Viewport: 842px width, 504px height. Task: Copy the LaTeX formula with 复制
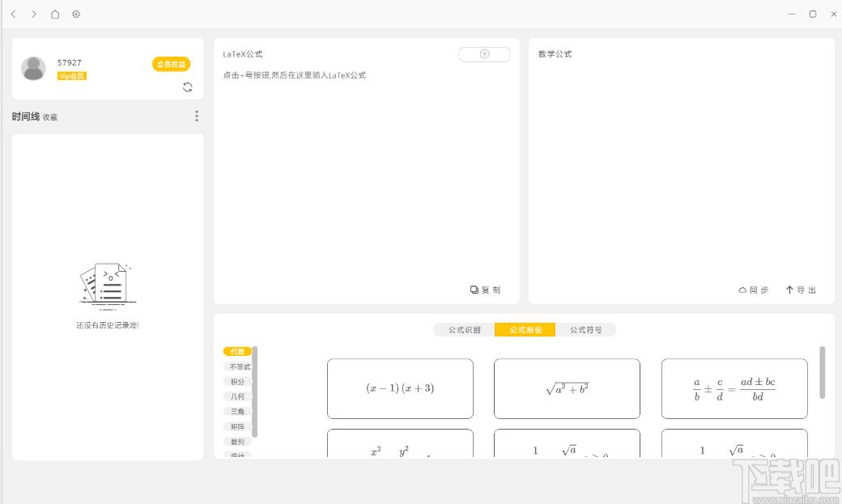coord(486,290)
